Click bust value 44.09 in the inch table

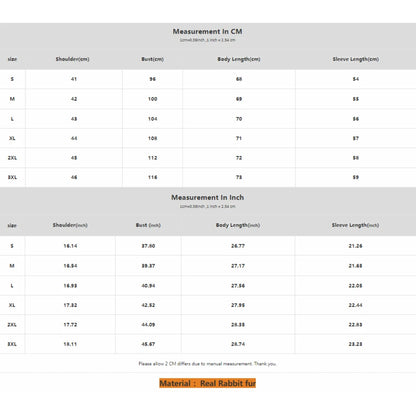[148, 324]
